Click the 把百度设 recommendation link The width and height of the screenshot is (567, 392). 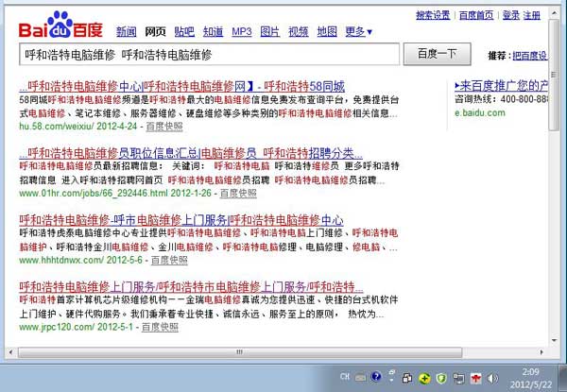(530, 56)
